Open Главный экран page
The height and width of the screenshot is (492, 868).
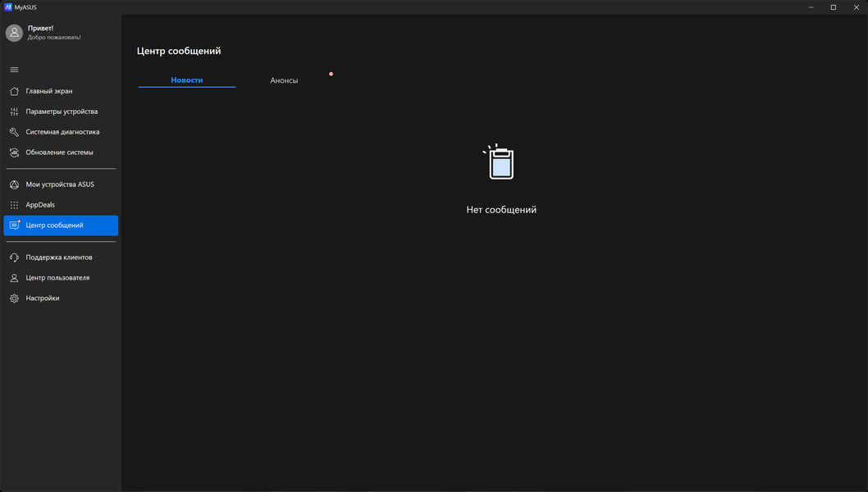61,91
